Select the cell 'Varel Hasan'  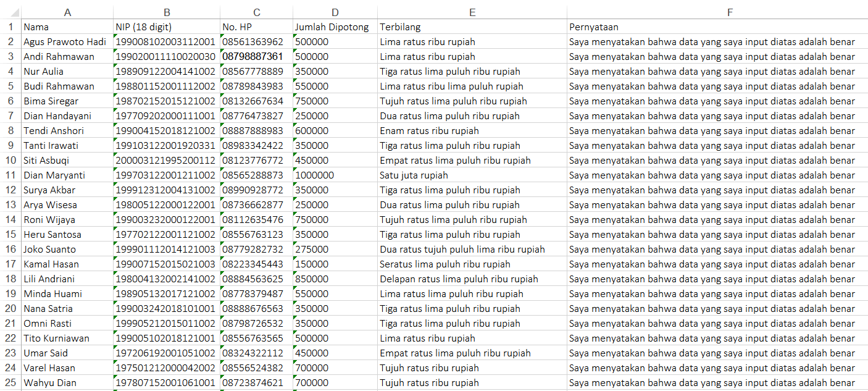point(67,368)
